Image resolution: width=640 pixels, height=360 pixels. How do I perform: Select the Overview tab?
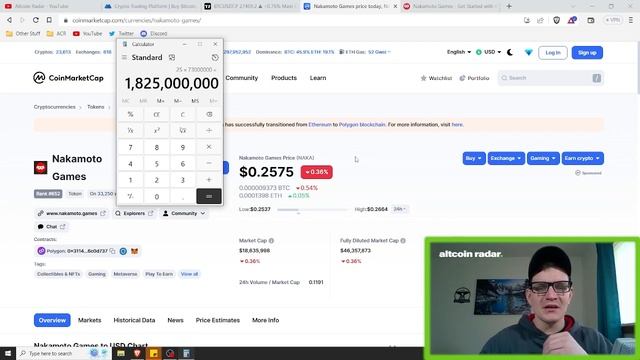(52, 320)
